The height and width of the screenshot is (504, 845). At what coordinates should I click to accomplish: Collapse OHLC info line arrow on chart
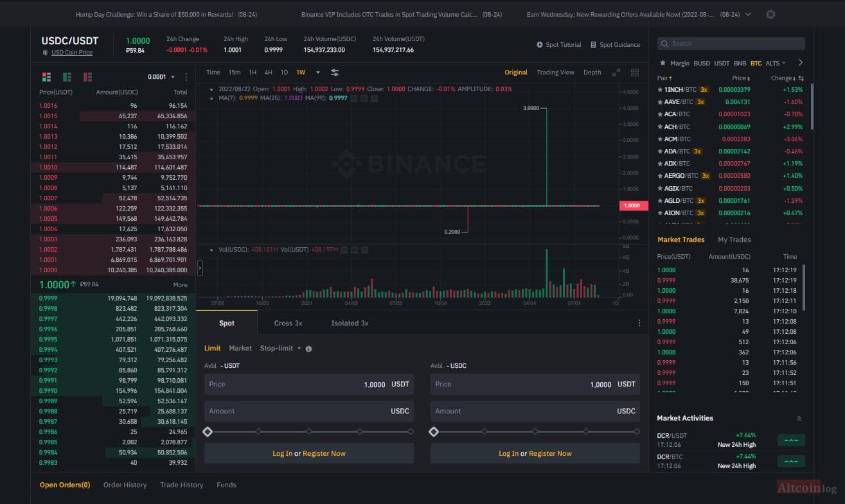213,89
